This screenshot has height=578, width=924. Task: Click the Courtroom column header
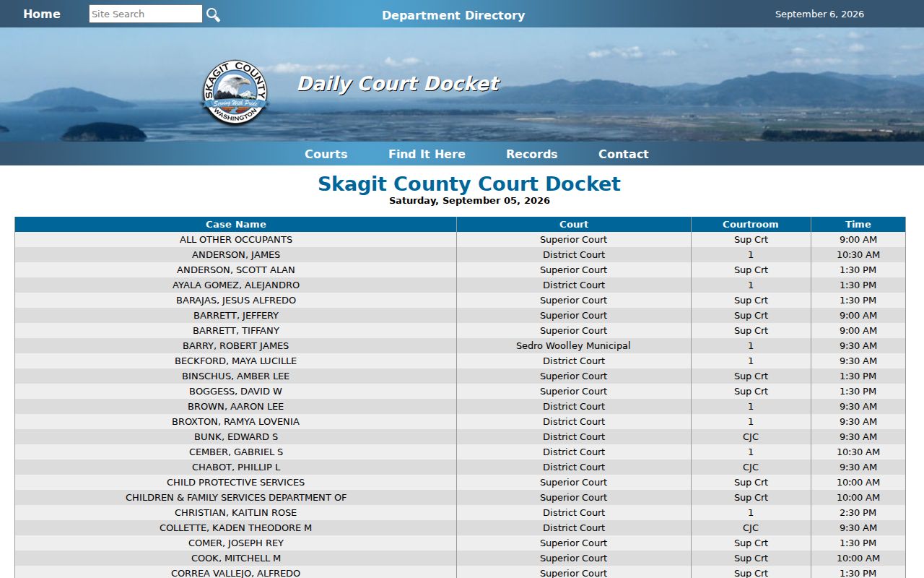pyautogui.click(x=751, y=224)
